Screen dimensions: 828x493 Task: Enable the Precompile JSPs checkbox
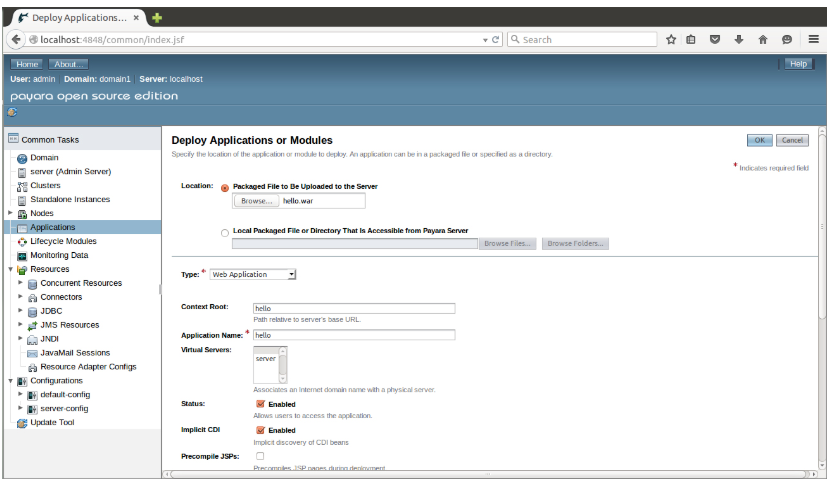coord(260,456)
